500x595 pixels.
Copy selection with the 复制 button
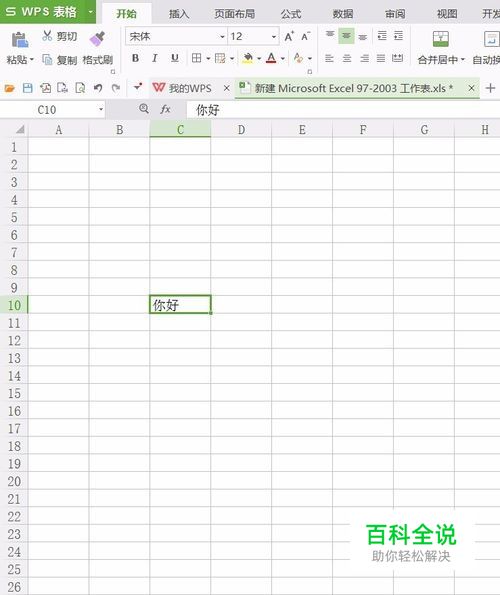[60, 60]
